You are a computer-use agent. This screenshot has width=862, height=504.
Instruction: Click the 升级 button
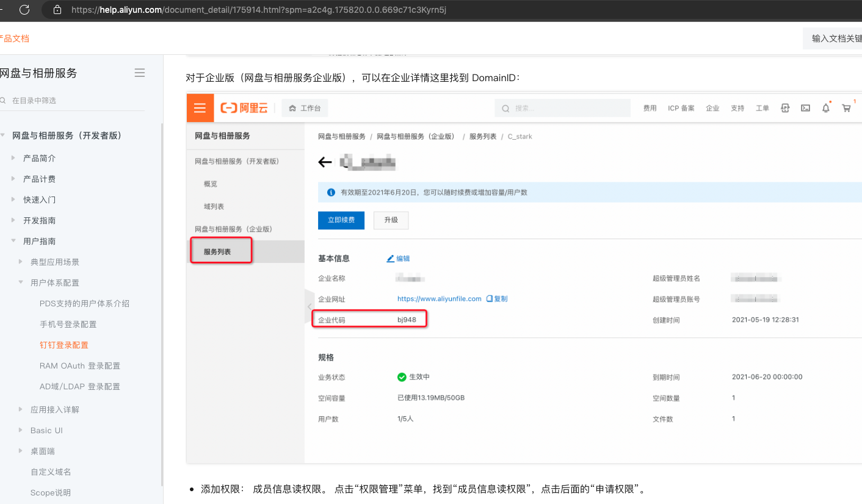(x=391, y=220)
